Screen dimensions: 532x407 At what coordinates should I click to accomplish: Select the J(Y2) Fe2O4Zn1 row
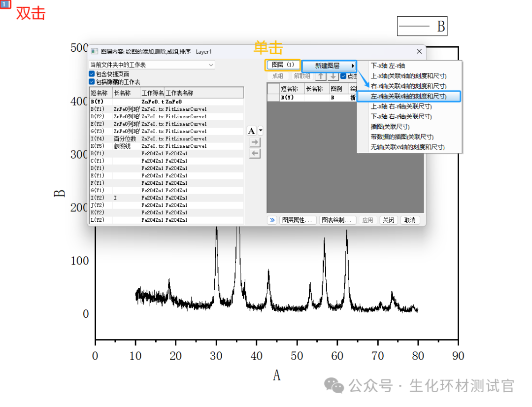(x=166, y=205)
